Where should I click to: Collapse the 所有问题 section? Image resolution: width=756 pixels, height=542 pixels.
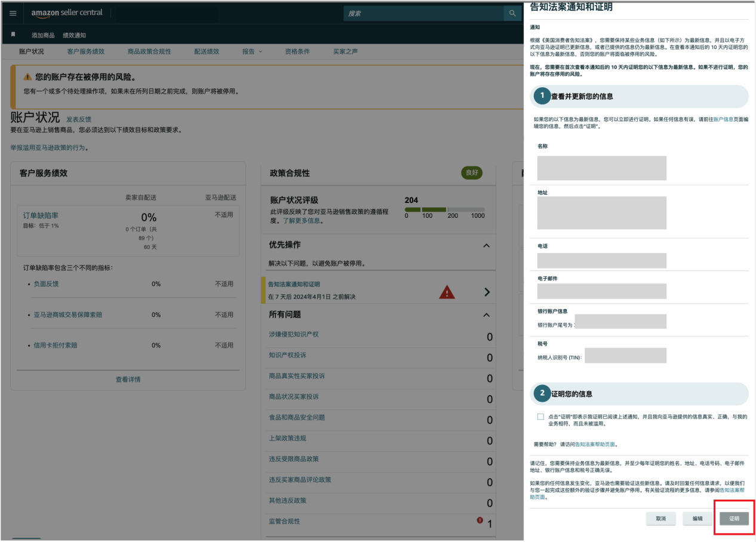tap(485, 315)
